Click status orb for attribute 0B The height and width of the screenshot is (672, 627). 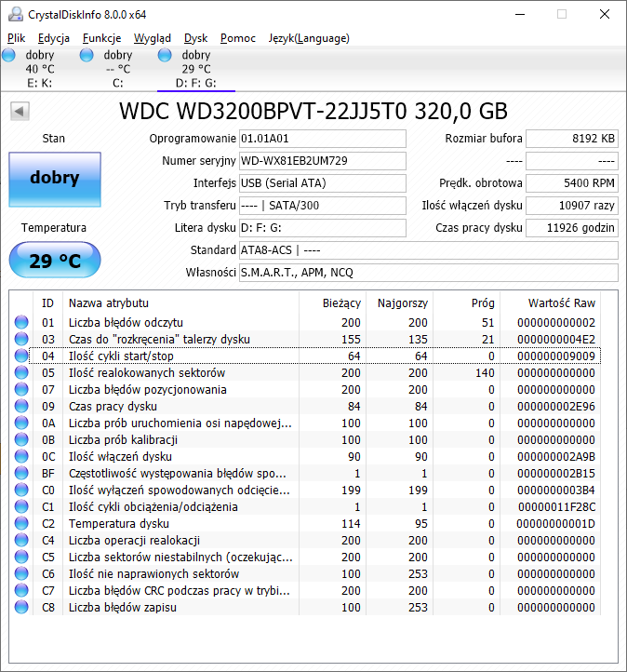tap(21, 439)
